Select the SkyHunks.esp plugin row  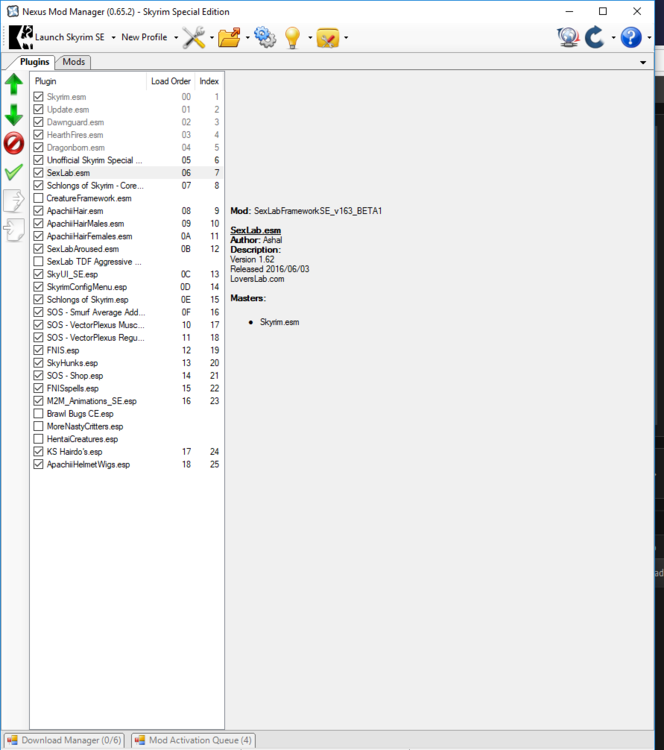[127, 363]
